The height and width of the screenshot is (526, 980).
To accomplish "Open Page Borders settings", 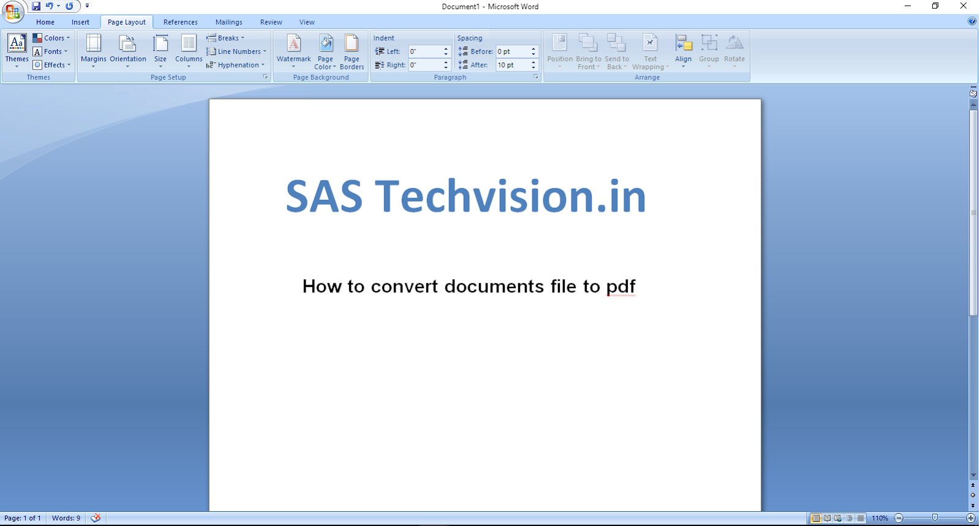I will click(x=352, y=51).
